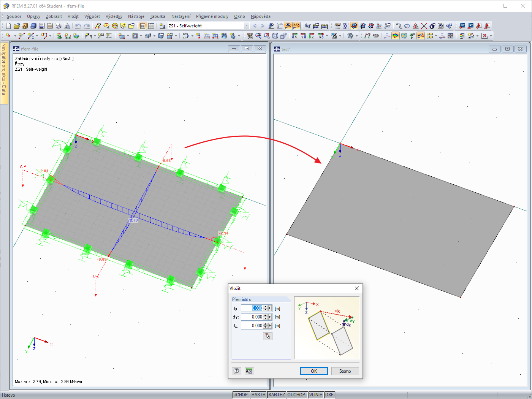The height and width of the screenshot is (399, 532).
Task: Click the dx input field
Action: 252,308
